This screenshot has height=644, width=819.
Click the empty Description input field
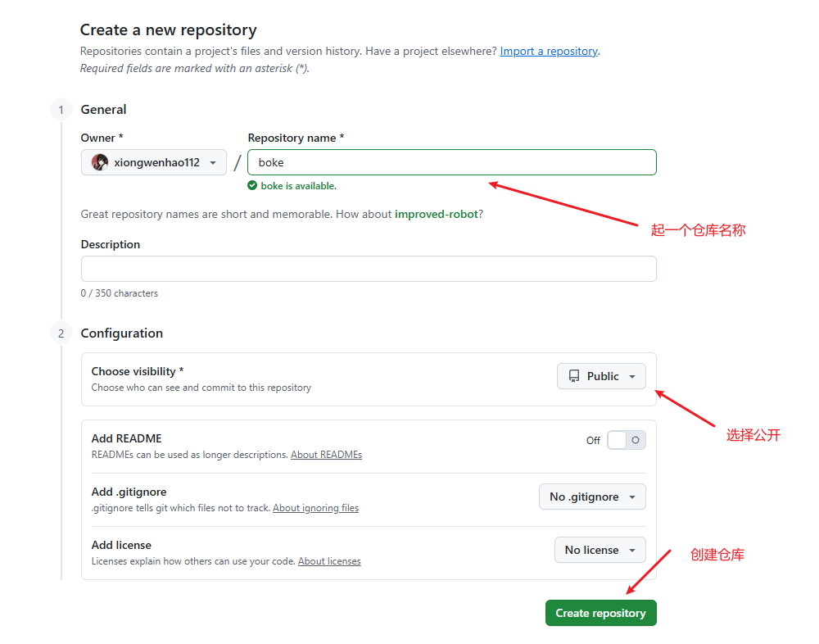(x=369, y=269)
